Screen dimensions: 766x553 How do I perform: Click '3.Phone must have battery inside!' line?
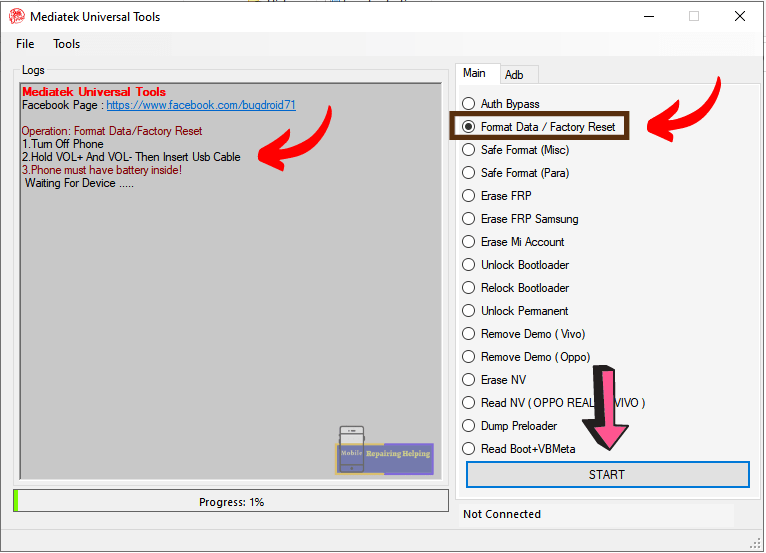(x=102, y=170)
